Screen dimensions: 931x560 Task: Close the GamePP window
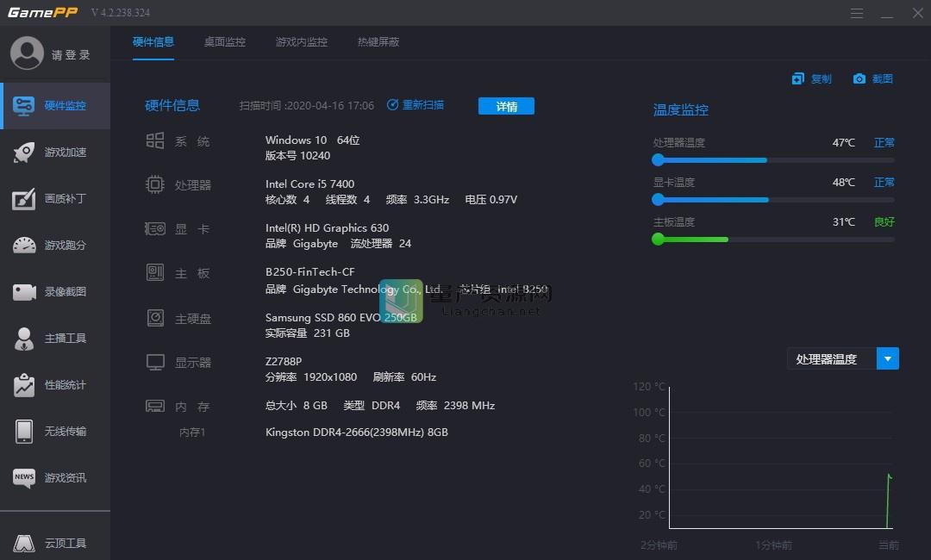917,13
